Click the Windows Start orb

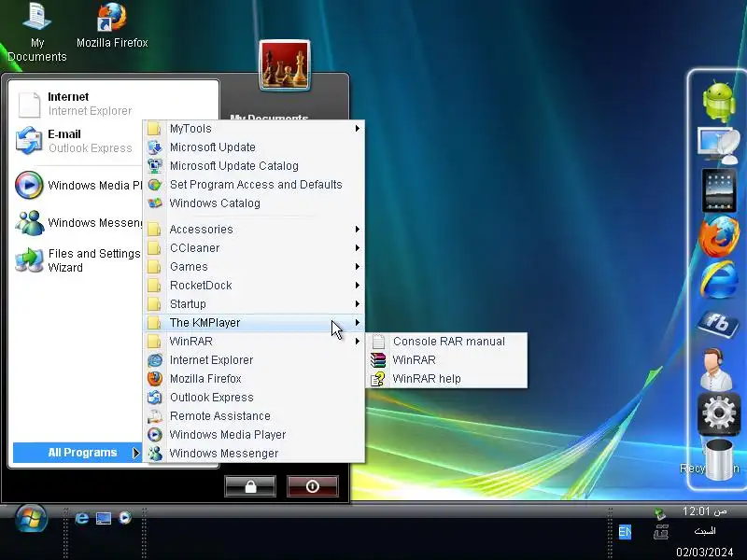31,518
